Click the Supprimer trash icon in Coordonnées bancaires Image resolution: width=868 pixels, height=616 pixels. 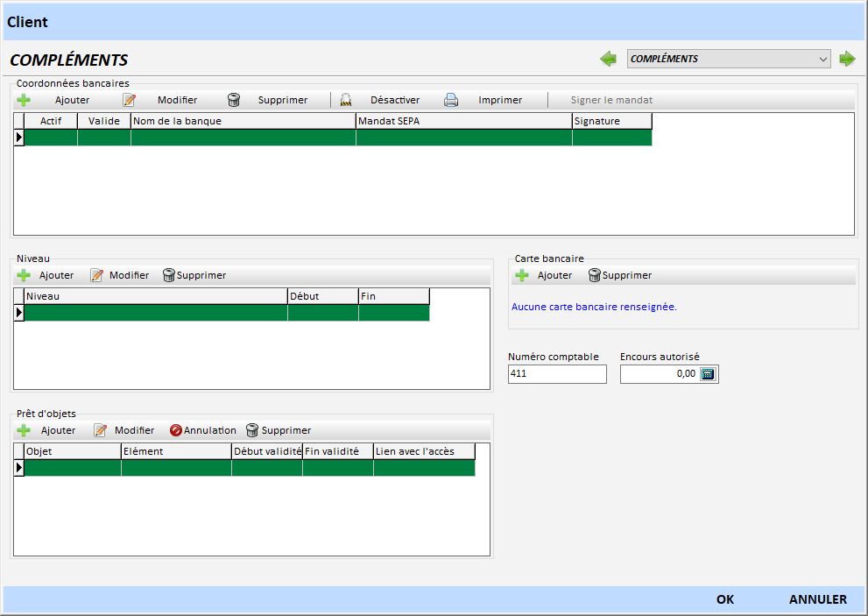pos(234,100)
